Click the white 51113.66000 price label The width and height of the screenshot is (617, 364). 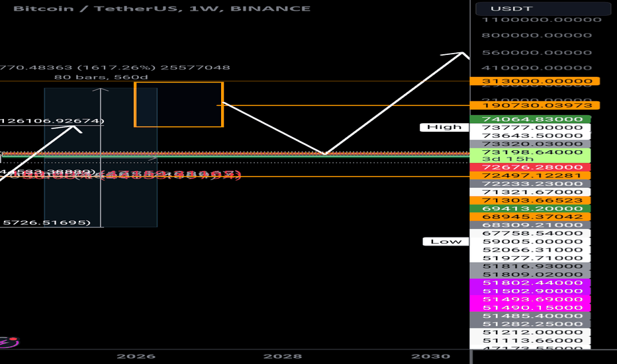pos(530,341)
